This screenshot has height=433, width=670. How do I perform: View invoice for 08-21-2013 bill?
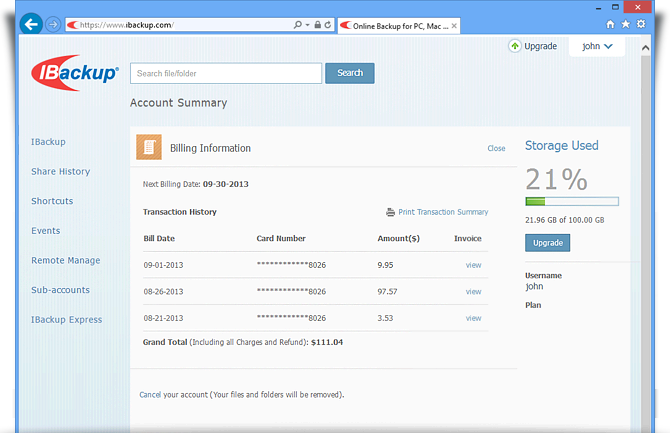click(473, 318)
